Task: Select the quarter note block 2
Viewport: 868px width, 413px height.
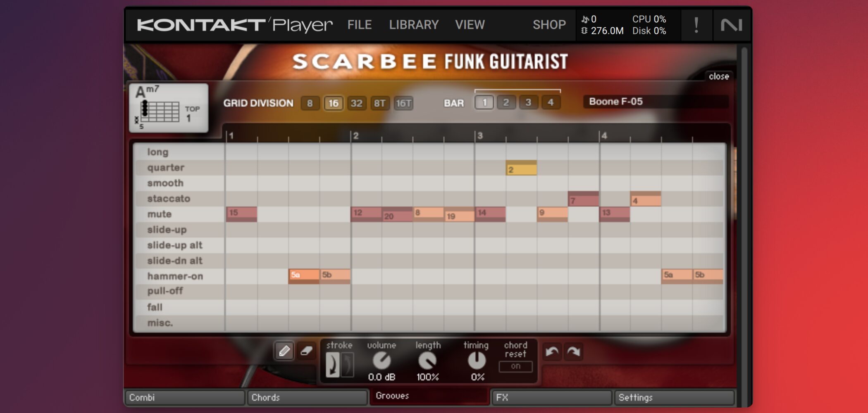Action: [522, 168]
